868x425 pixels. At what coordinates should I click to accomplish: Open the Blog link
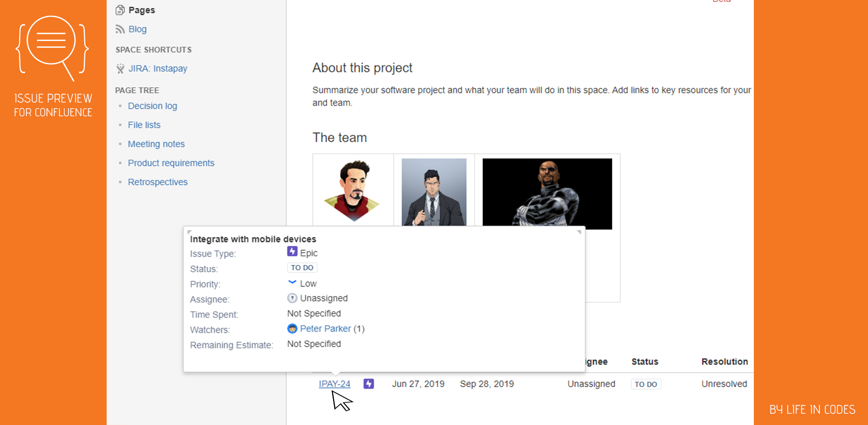pos(137,29)
